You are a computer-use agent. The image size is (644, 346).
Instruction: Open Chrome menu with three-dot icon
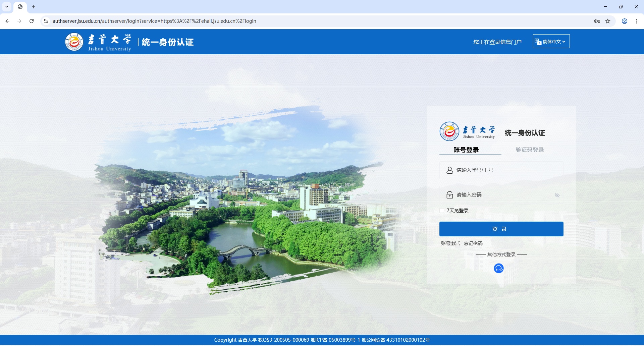tap(636, 21)
